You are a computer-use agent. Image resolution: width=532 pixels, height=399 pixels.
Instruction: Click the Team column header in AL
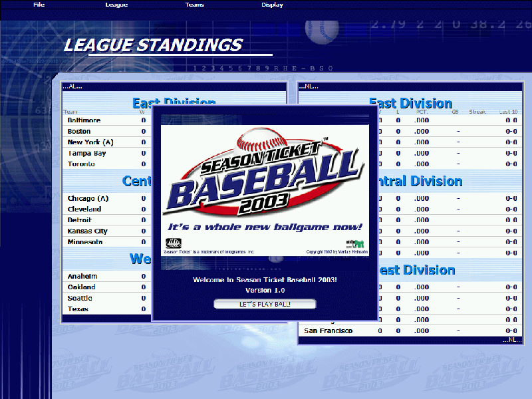pyautogui.click(x=70, y=112)
